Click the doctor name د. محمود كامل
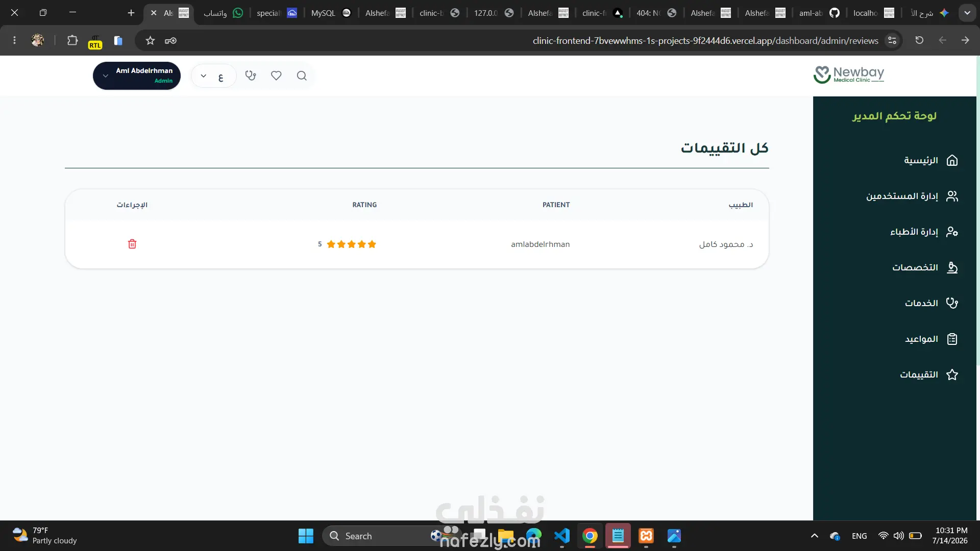This screenshot has height=551, width=980. [x=726, y=244]
